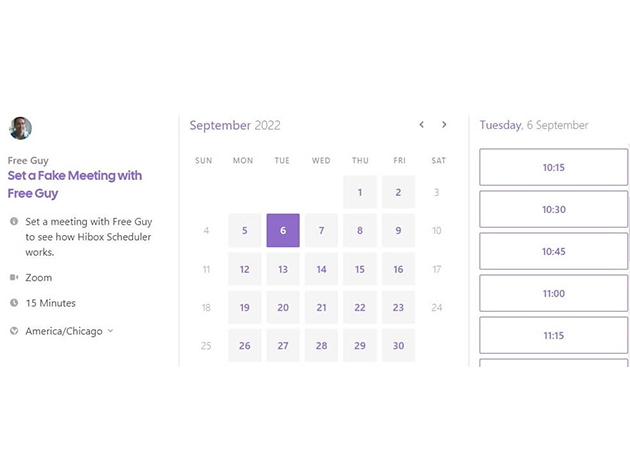630x473 pixels.
Task: Click the info icon beside meeting description
Action: coord(14,221)
